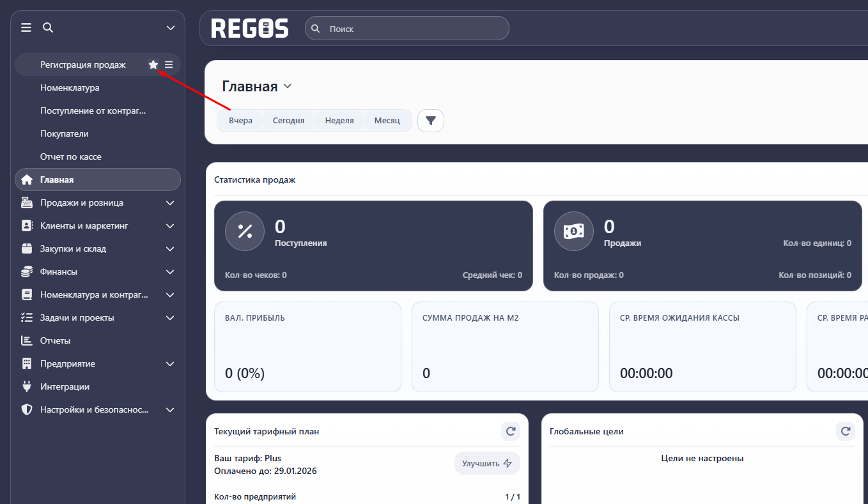Toggle favorite star on Регистрация продаж
868x504 pixels.
click(x=153, y=65)
